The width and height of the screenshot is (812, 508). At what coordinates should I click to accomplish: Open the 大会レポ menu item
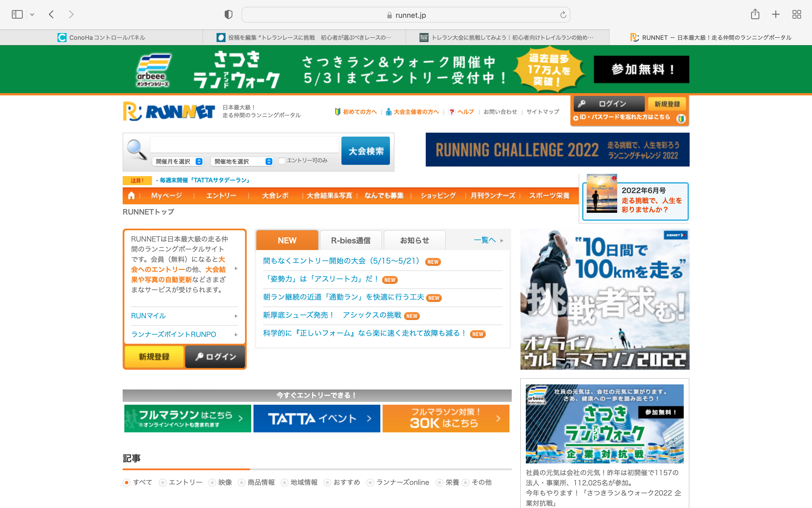pyautogui.click(x=275, y=196)
